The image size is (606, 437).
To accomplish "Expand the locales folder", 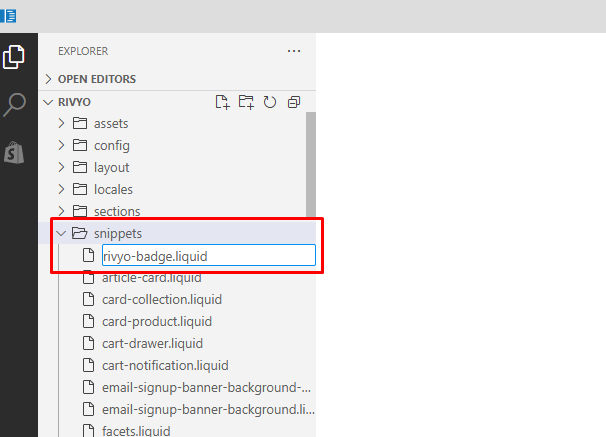I will coord(61,189).
